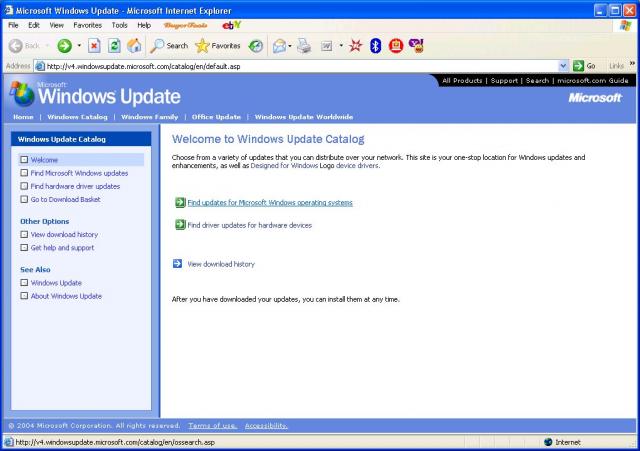This screenshot has height=451, width=640.
Task: Open the Help menu
Action: pyautogui.click(x=144, y=25)
